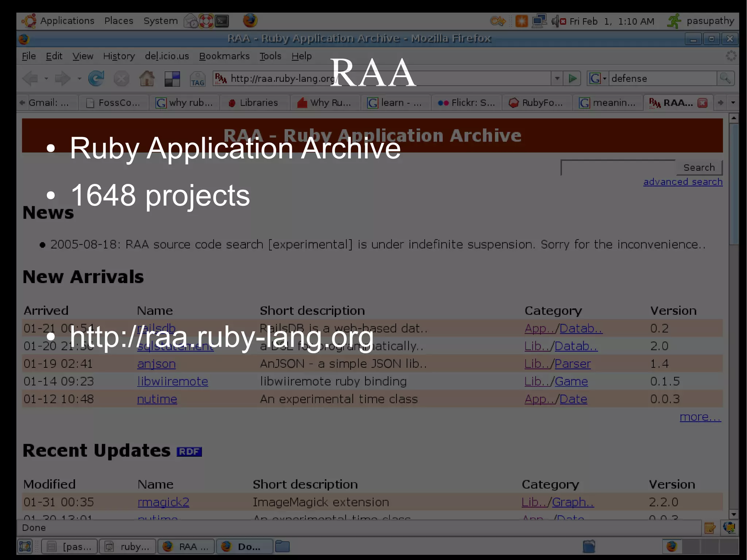Screen dimensions: 747x560
Task: Click the del.icio.us TAG icon
Action: (198, 79)
